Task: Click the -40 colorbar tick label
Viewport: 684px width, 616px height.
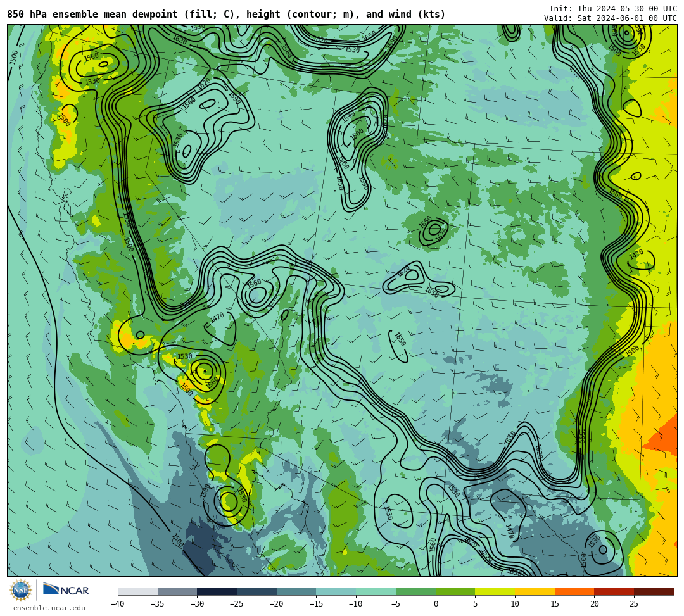Action: tap(118, 604)
